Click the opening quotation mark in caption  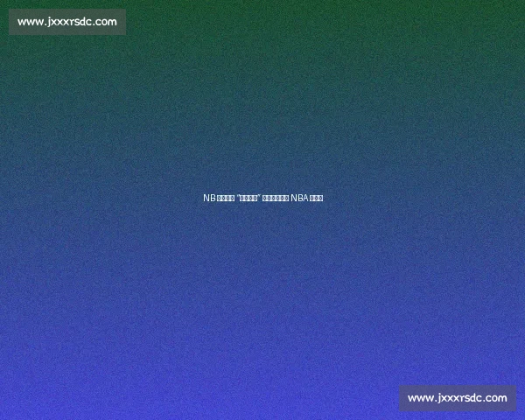pos(239,197)
